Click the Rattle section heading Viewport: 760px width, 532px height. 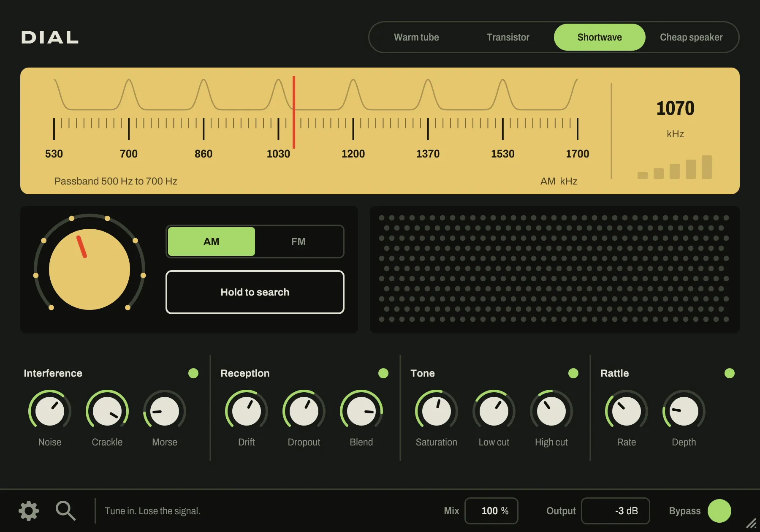[x=615, y=373]
